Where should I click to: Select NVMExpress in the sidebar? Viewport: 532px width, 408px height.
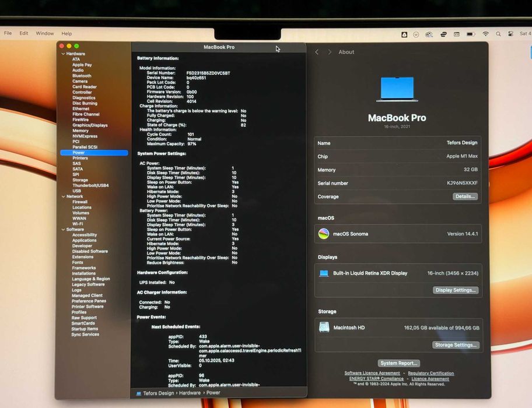pos(85,136)
